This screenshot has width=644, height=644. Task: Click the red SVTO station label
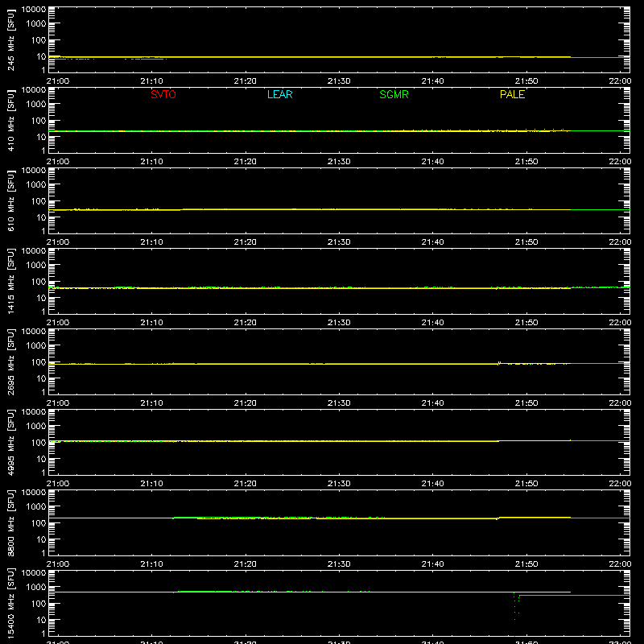tap(163, 94)
